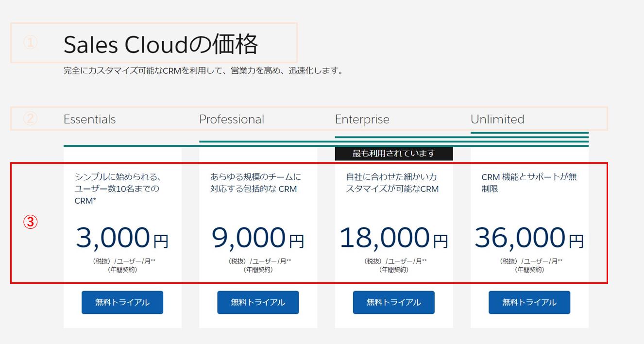Click the Essentials plan free trial button

point(122,302)
